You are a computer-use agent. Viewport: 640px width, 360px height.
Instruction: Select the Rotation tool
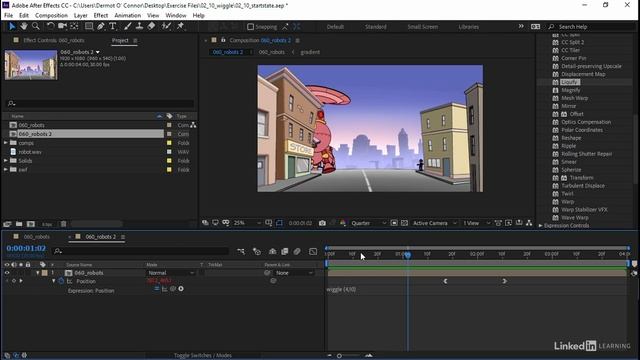coord(50,26)
